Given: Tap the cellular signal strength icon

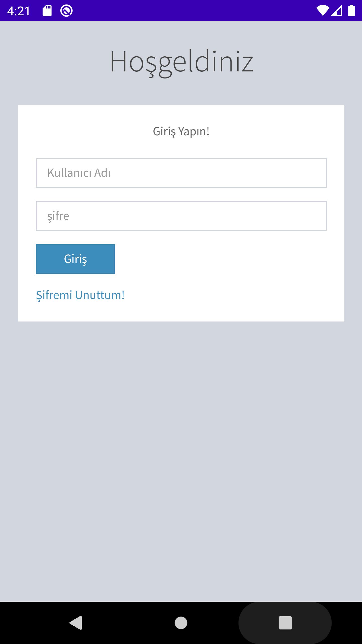Looking at the screenshot, I should click(x=337, y=11).
